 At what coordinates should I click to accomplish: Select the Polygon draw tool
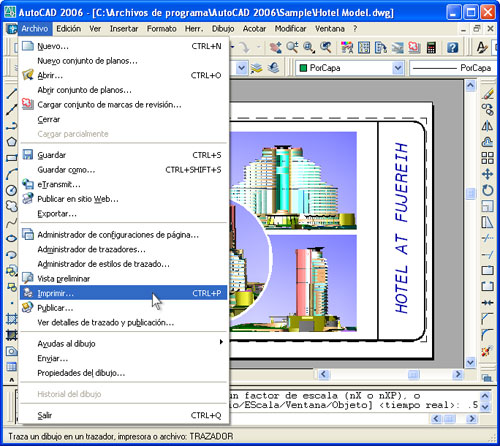click(11, 142)
